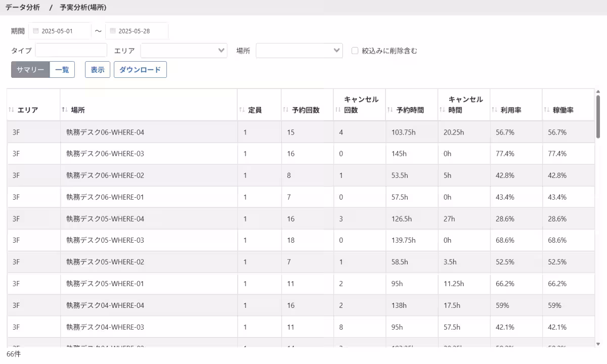The height and width of the screenshot is (364, 607).
Task: Click the table's vertical scrollbar thumb
Action: click(598, 116)
